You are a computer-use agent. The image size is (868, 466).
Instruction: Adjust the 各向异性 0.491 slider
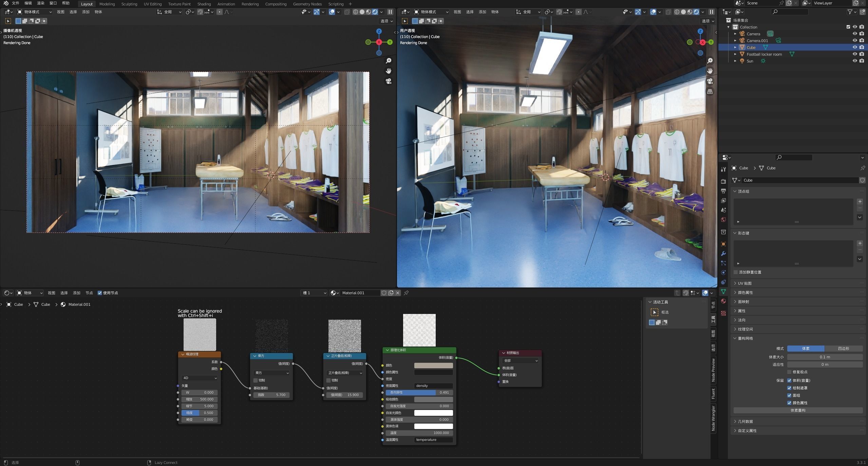tap(419, 392)
